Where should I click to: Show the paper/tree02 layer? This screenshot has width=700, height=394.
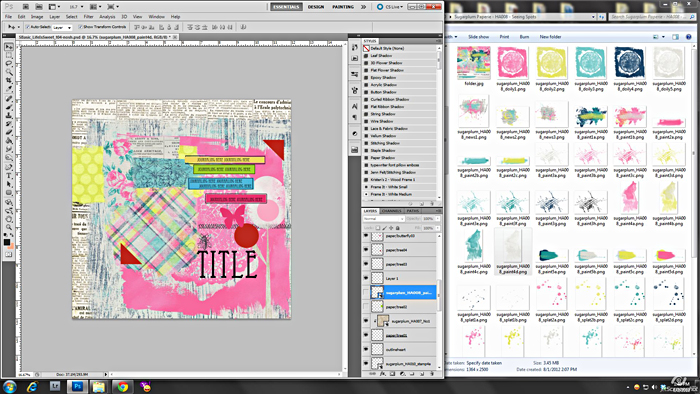point(366,307)
